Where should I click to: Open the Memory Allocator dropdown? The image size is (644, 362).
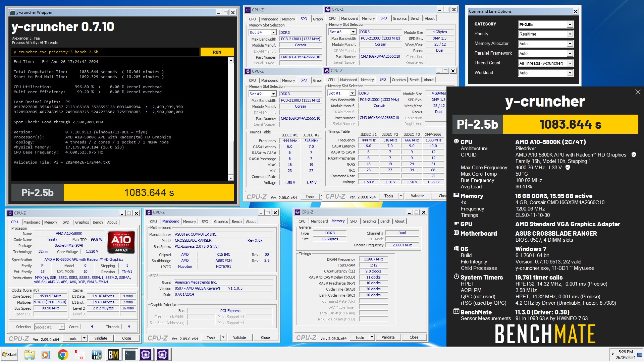(x=570, y=44)
